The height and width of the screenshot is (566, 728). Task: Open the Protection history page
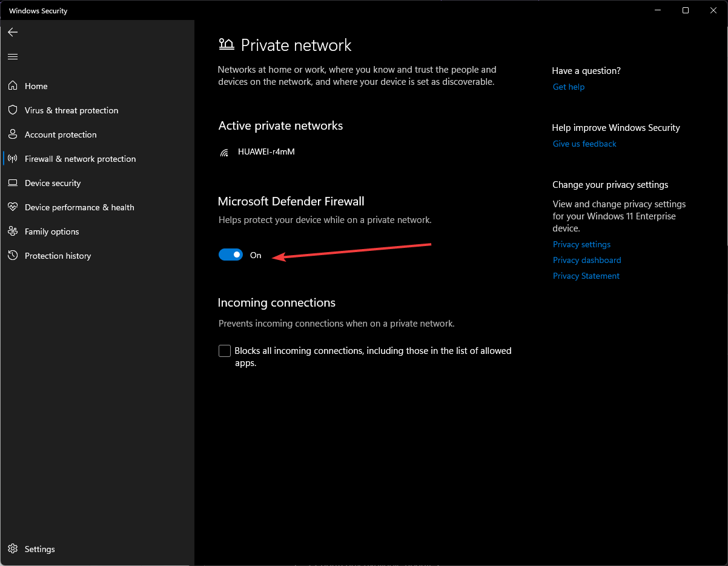tap(56, 255)
